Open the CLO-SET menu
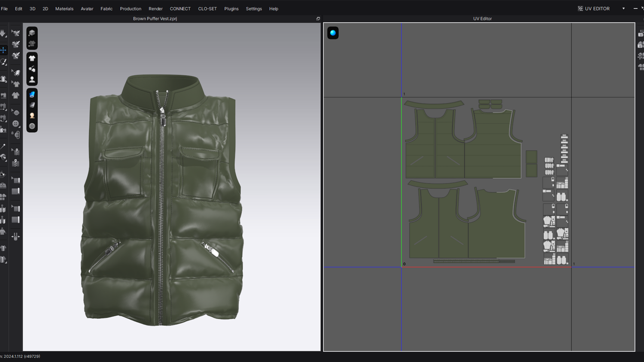Image resolution: width=644 pixels, height=362 pixels. click(x=207, y=9)
